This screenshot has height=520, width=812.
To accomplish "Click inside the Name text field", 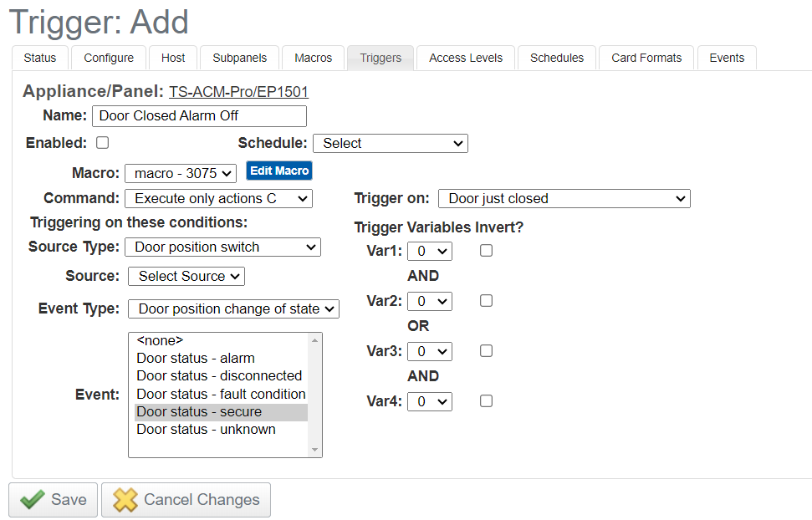I will click(x=199, y=115).
